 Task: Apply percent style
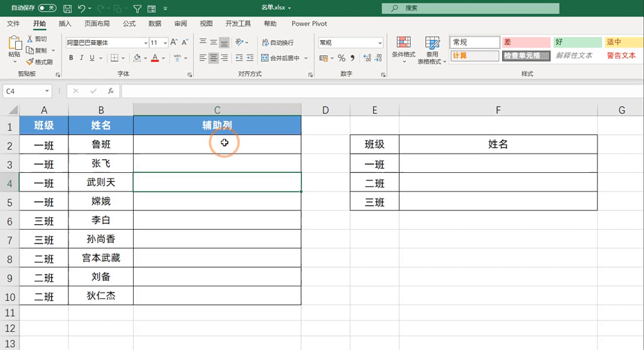pos(341,58)
